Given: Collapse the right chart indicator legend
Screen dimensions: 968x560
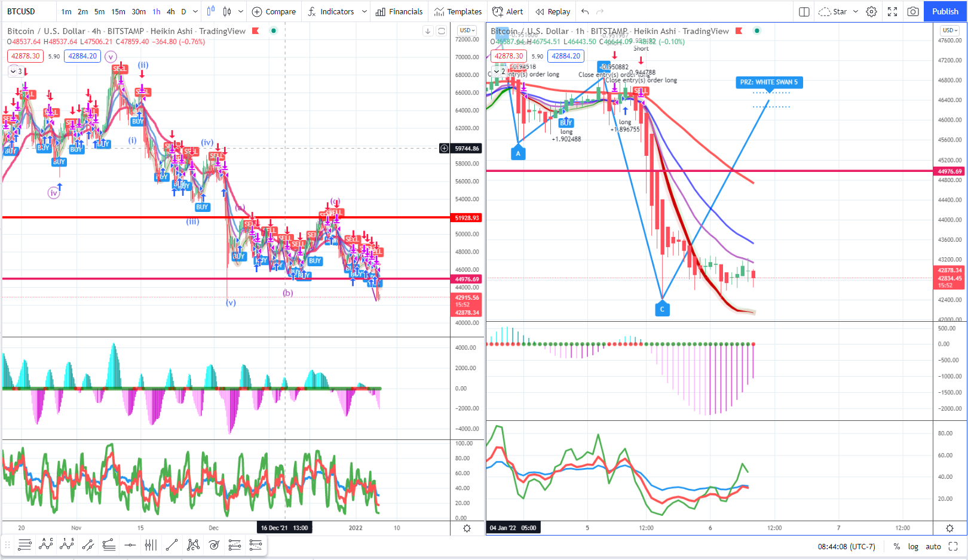Looking at the screenshot, I should pyautogui.click(x=499, y=71).
